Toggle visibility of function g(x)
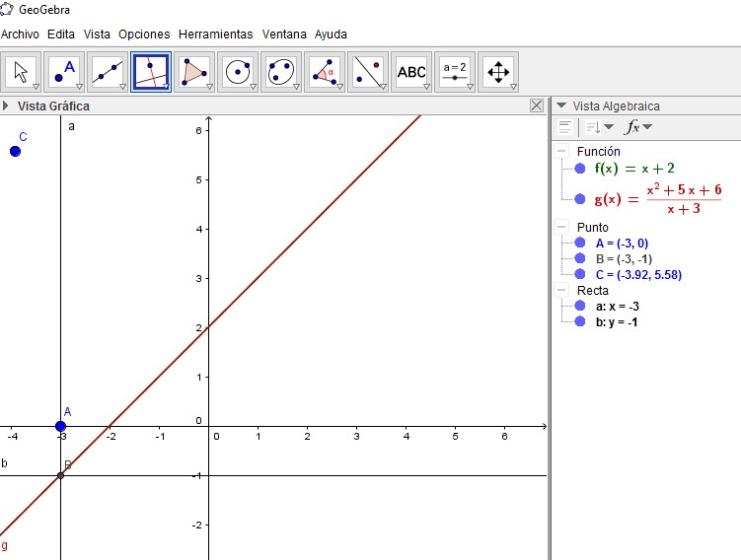The width and height of the screenshot is (741, 560). tap(580, 199)
